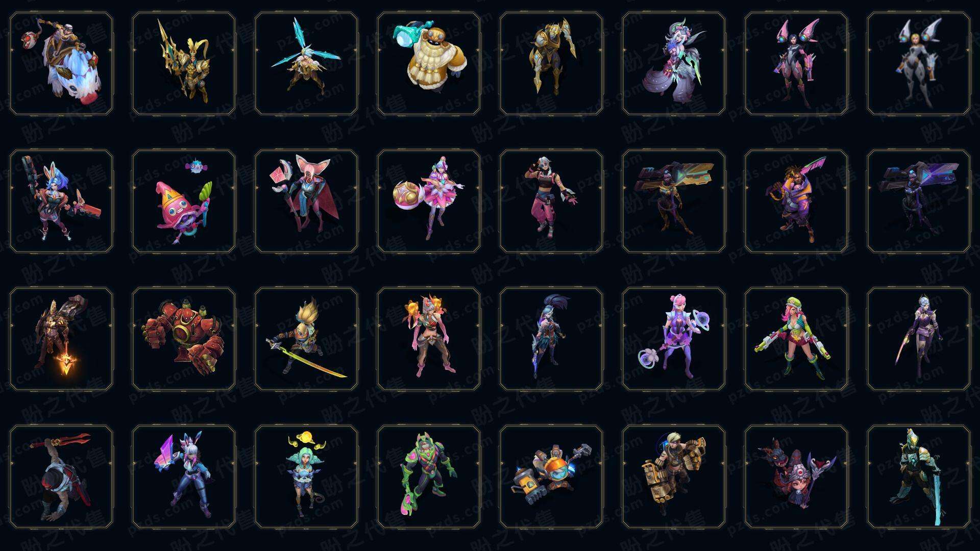The width and height of the screenshot is (980, 551).
Task: Choose the pink dress girl with golden orb
Action: [429, 201]
